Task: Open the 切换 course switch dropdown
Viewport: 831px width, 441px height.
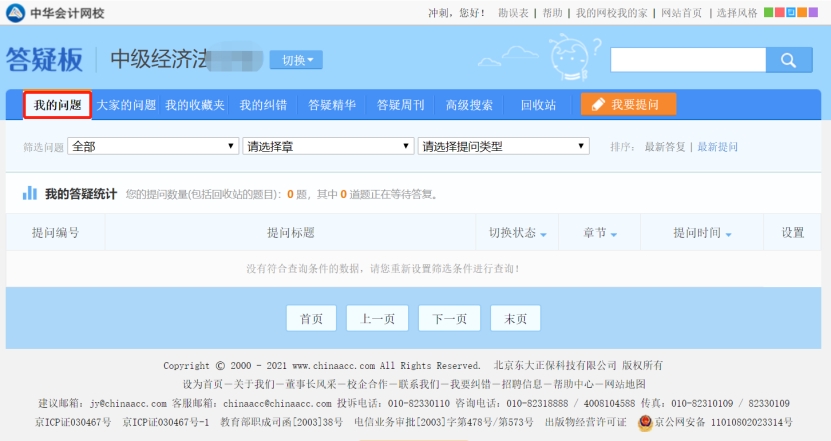Action: click(296, 60)
